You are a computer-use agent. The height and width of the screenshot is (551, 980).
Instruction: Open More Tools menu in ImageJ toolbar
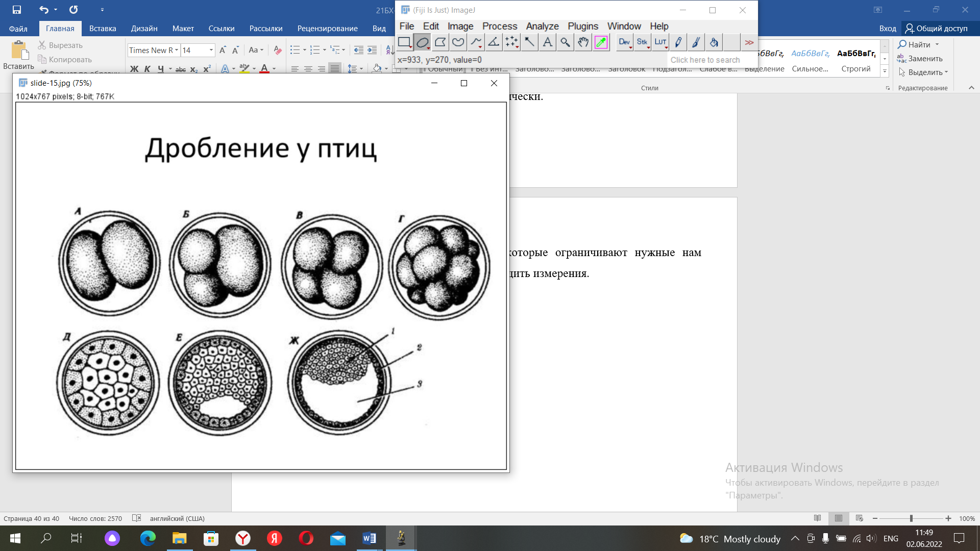(749, 42)
